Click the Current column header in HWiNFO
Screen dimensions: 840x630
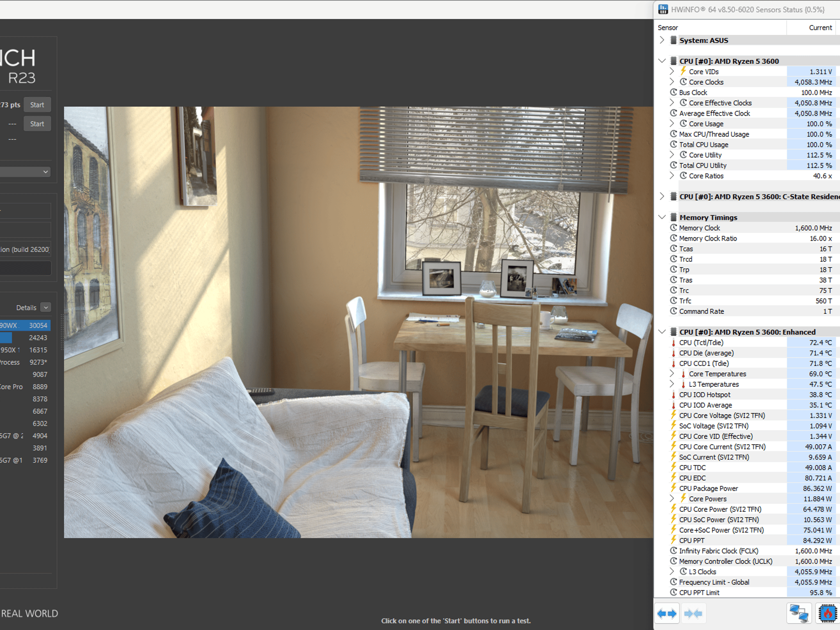[820, 27]
